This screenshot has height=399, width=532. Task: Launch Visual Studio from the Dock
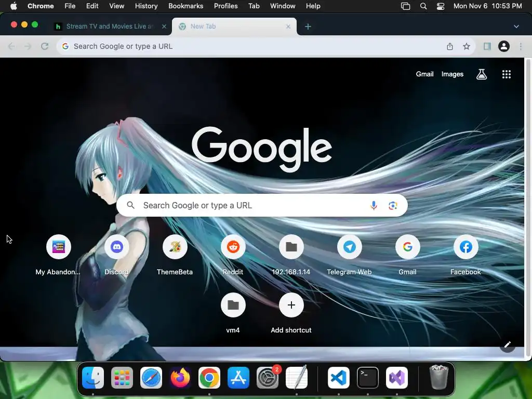[x=397, y=378]
